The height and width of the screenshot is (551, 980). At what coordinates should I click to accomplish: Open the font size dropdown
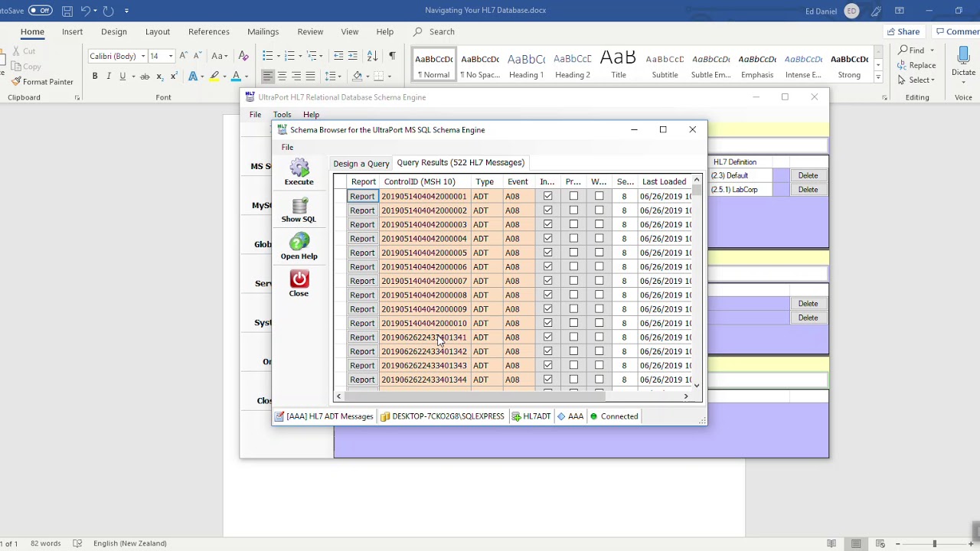[170, 56]
